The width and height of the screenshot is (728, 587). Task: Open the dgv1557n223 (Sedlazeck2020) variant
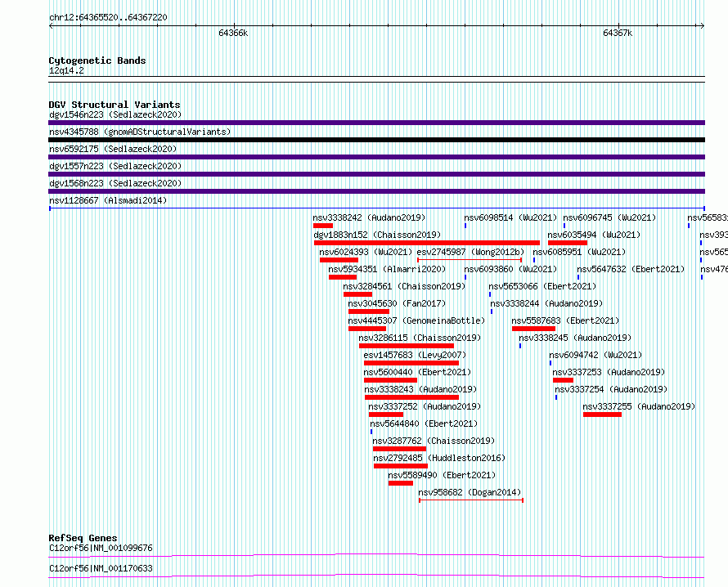tap(115, 166)
